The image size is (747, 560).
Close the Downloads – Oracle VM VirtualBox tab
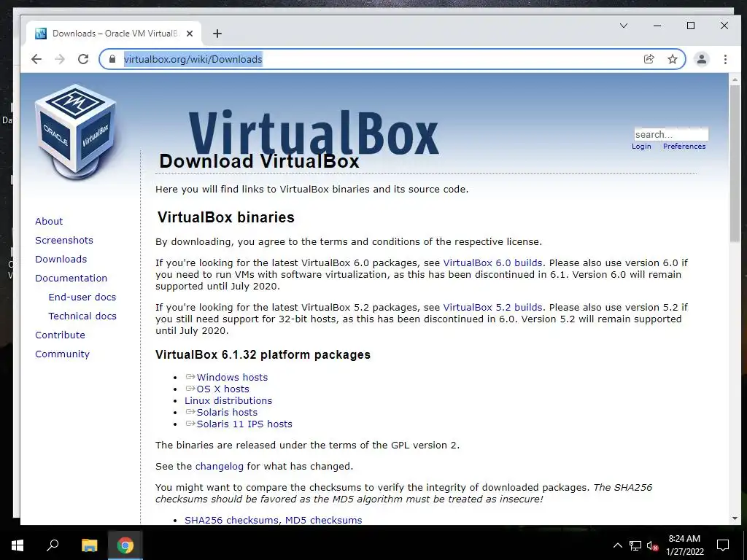(x=190, y=34)
